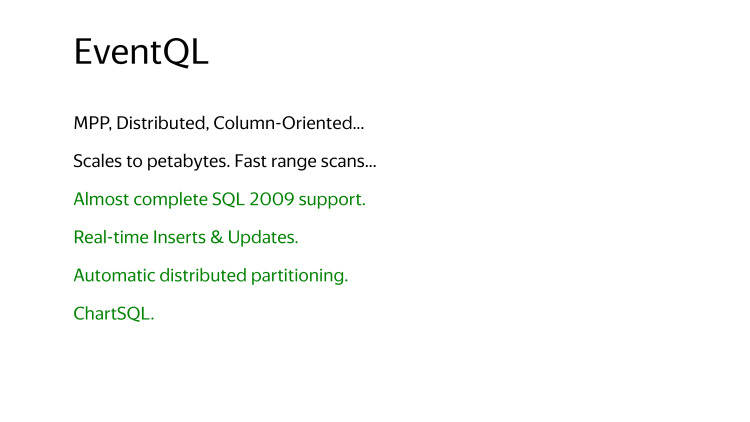Image resolution: width=750 pixels, height=422 pixels.
Task: Click the EventQL slide title
Action: (141, 53)
